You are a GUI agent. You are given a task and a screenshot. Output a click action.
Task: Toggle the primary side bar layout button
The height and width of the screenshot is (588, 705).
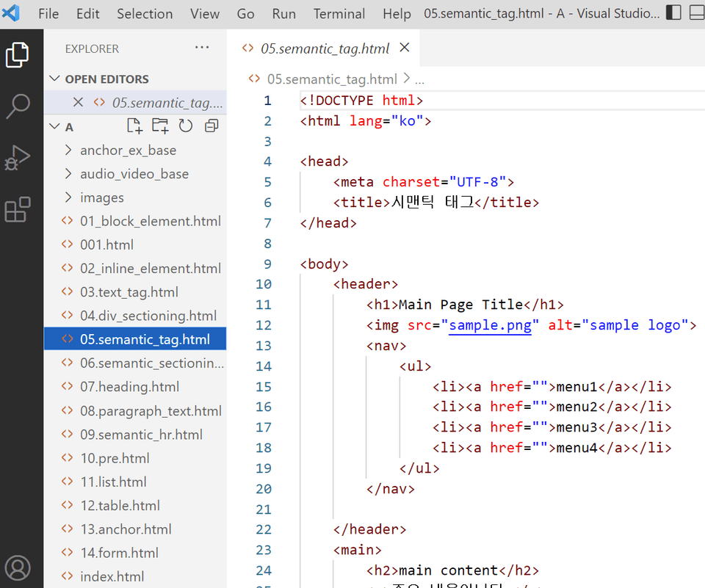[x=673, y=13]
